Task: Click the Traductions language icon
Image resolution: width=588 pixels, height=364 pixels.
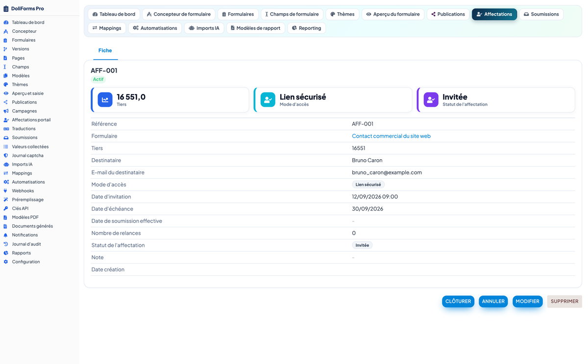Action: pos(6,128)
